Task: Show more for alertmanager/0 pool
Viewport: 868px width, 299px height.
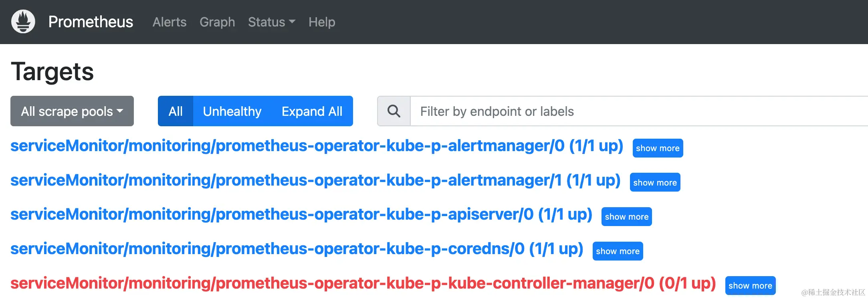Action: point(658,148)
